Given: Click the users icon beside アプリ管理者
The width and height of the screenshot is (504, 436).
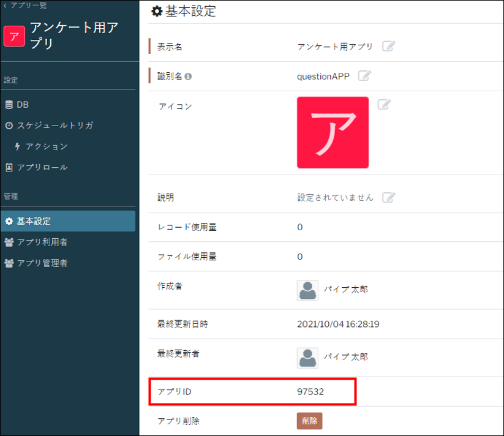Looking at the screenshot, I should (x=9, y=263).
